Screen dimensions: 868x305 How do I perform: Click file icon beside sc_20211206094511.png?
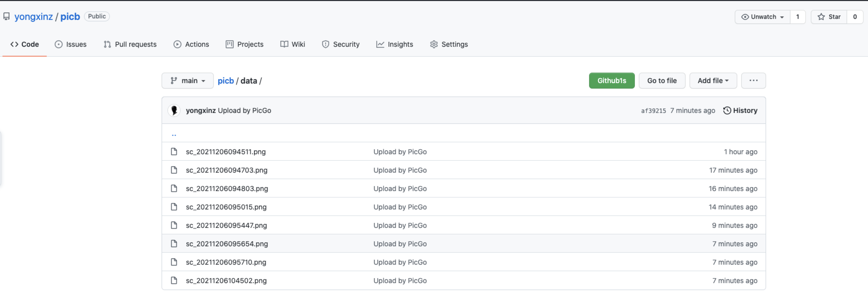coord(174,152)
